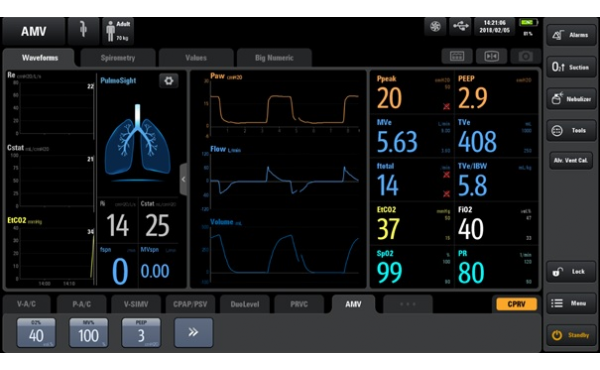600x370 pixels.
Task: Click the Ppeak value 20
Action: click(389, 98)
